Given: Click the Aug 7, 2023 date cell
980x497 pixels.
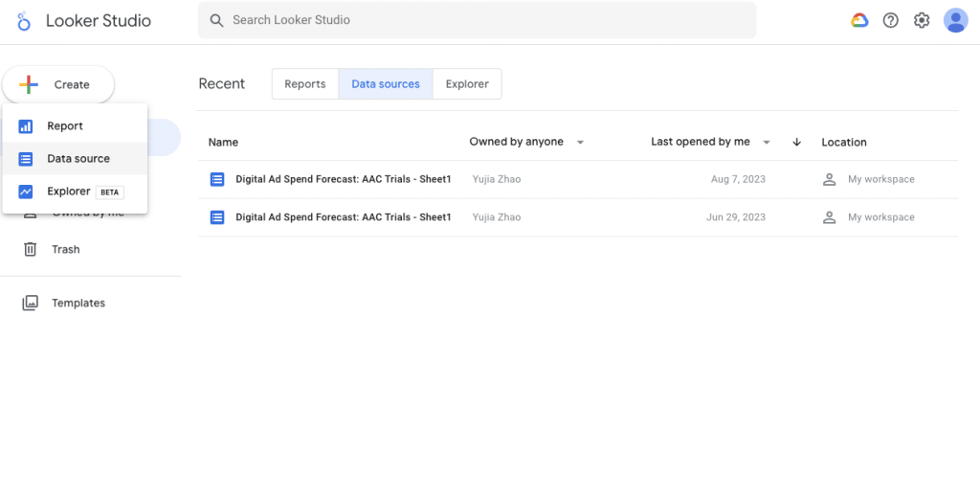Looking at the screenshot, I should tap(738, 179).
